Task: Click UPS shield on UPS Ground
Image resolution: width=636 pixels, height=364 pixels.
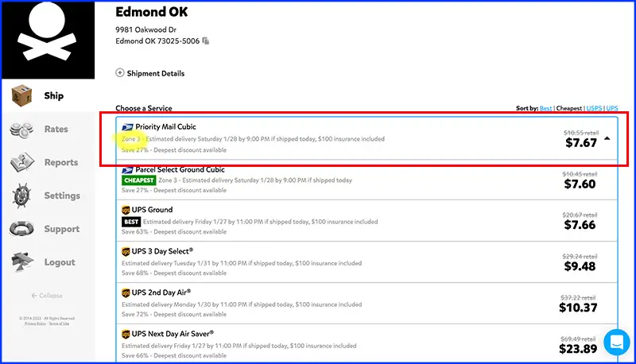Action: [x=126, y=210]
